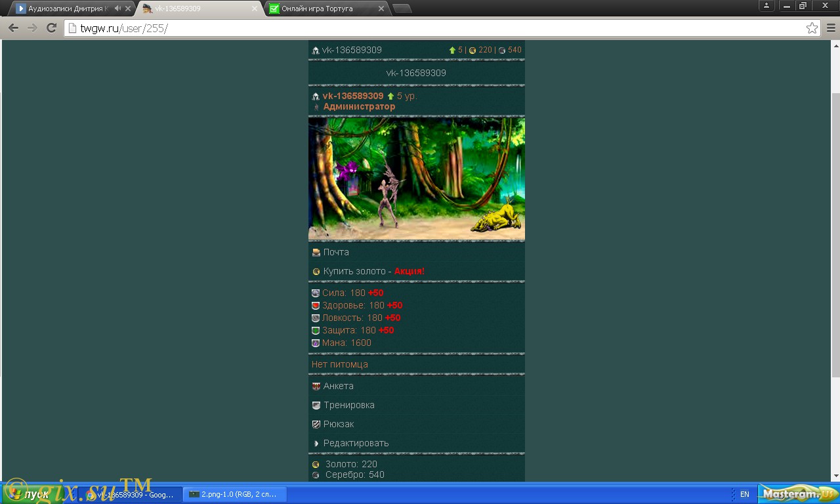Viewport: 840px width, 504px height.
Task: Click the Тренировка icon
Action: coord(316,406)
